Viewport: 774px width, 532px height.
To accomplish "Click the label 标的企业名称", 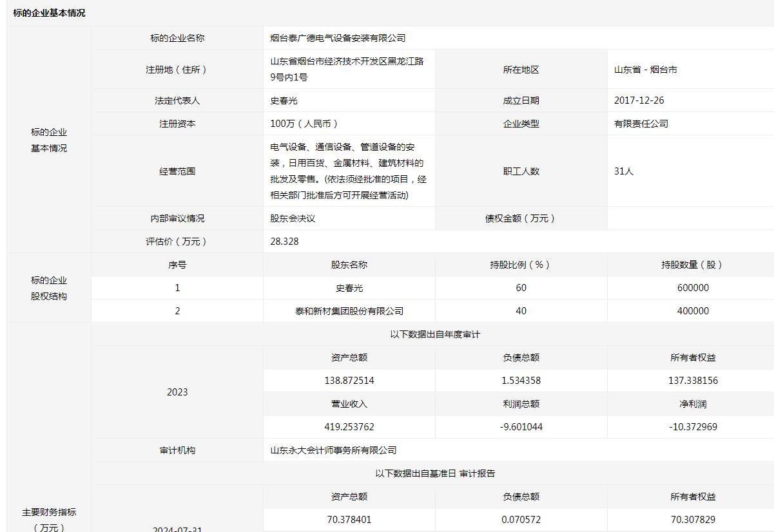I will click(x=177, y=38).
